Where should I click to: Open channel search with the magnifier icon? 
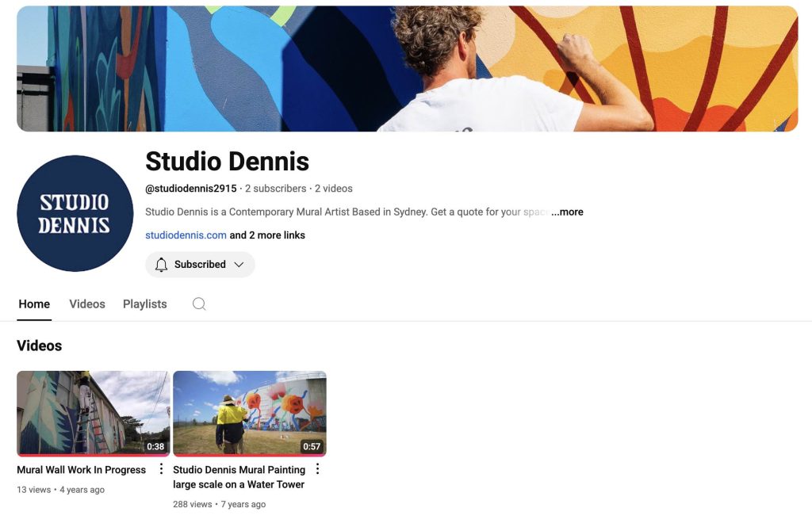click(x=198, y=304)
